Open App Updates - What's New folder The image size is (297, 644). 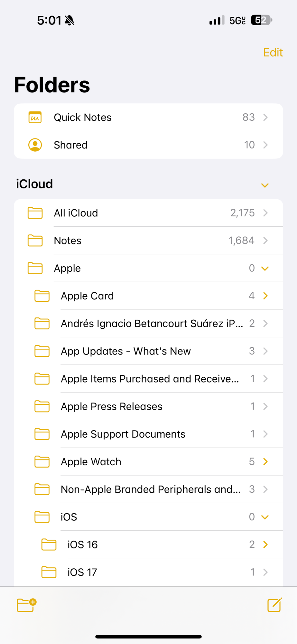[x=148, y=351]
